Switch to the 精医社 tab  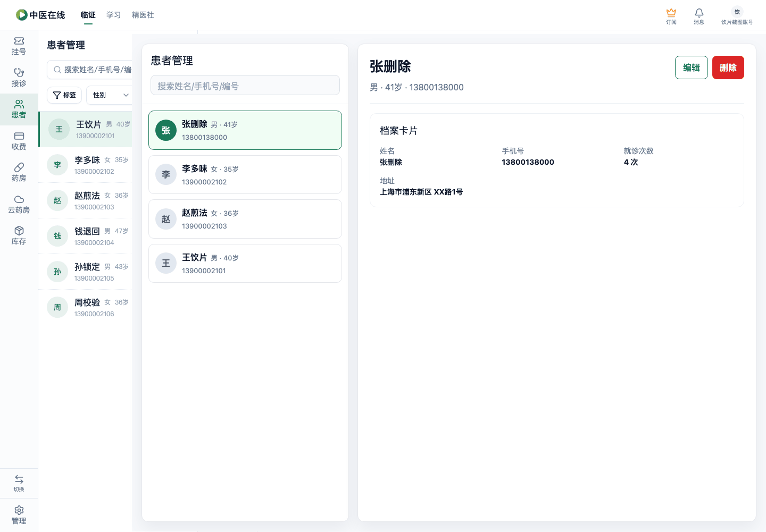(x=143, y=15)
